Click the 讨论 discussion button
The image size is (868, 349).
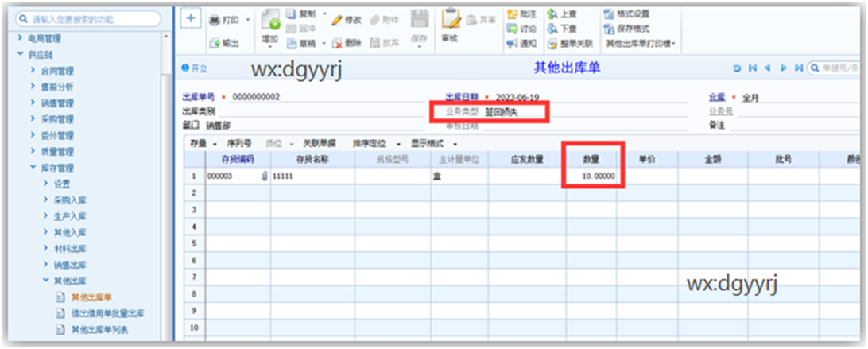tap(522, 29)
